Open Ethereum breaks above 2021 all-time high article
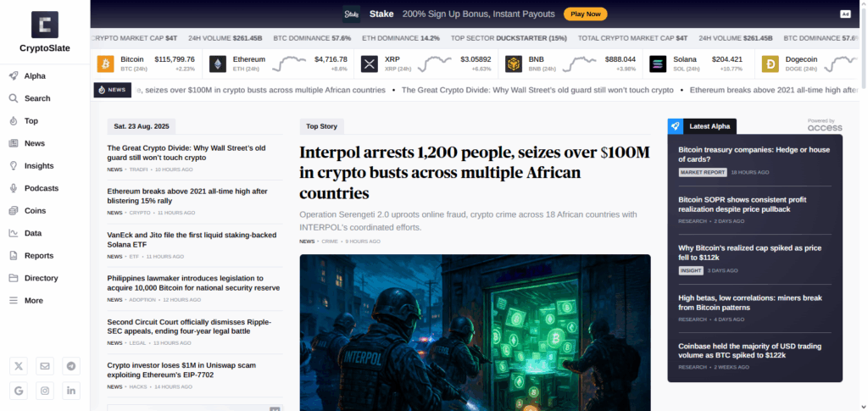 click(187, 196)
